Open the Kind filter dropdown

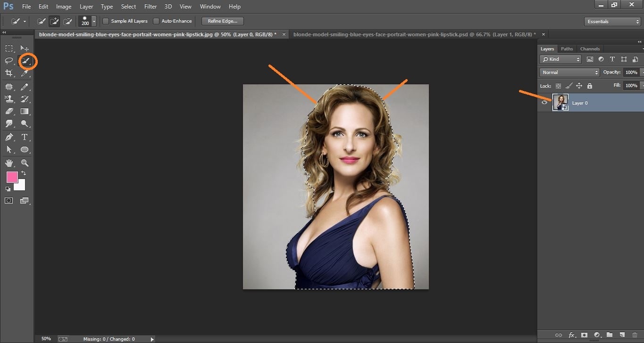560,59
